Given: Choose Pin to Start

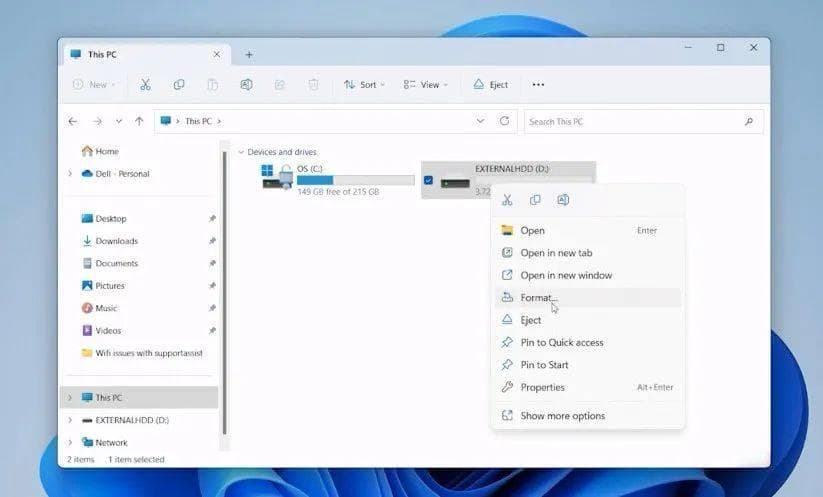Looking at the screenshot, I should tap(588, 365).
